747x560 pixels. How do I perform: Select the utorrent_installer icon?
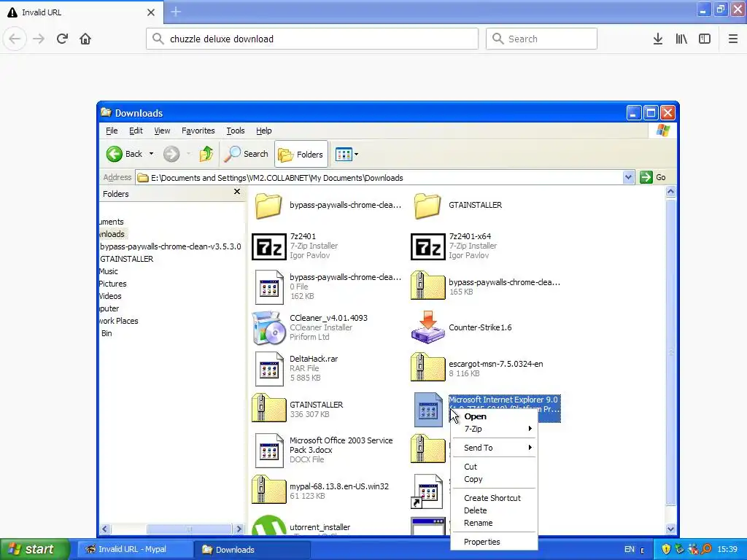268,526
